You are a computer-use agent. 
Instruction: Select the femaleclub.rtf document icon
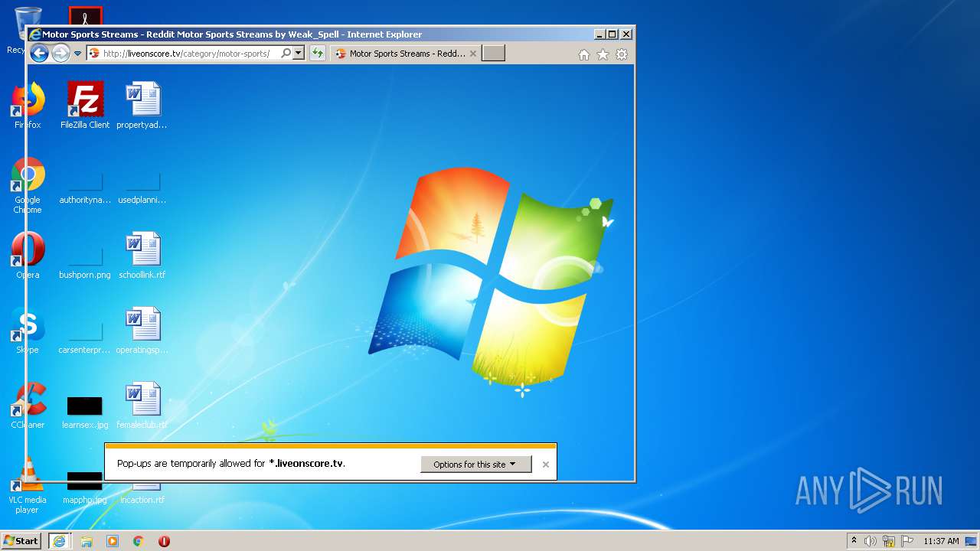point(142,406)
